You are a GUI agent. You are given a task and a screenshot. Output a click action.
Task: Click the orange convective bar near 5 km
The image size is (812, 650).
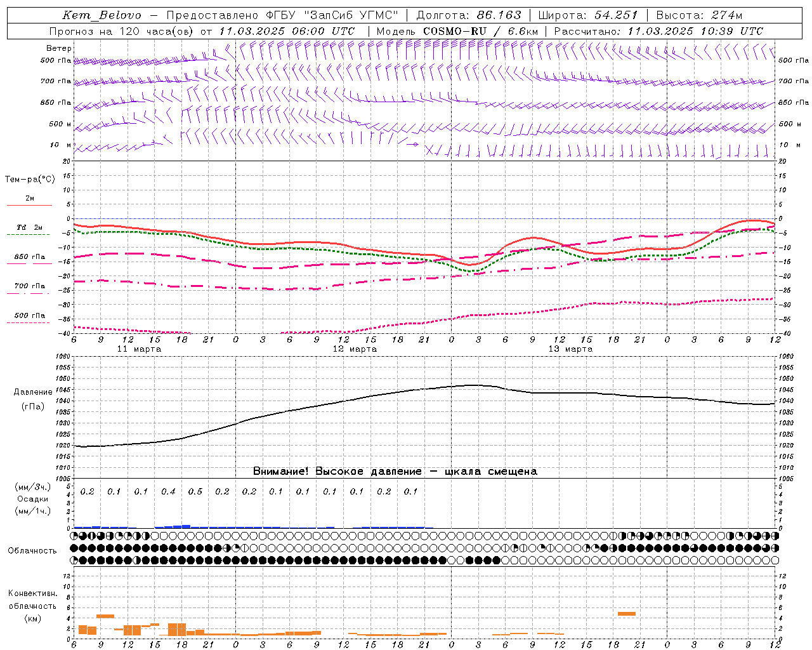click(627, 614)
